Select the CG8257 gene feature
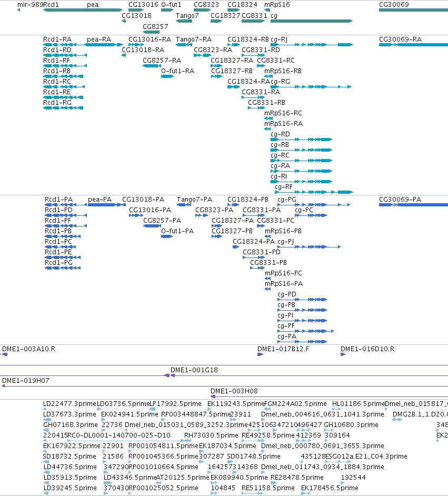Viewport: 448px width, 496px height. pos(151,32)
